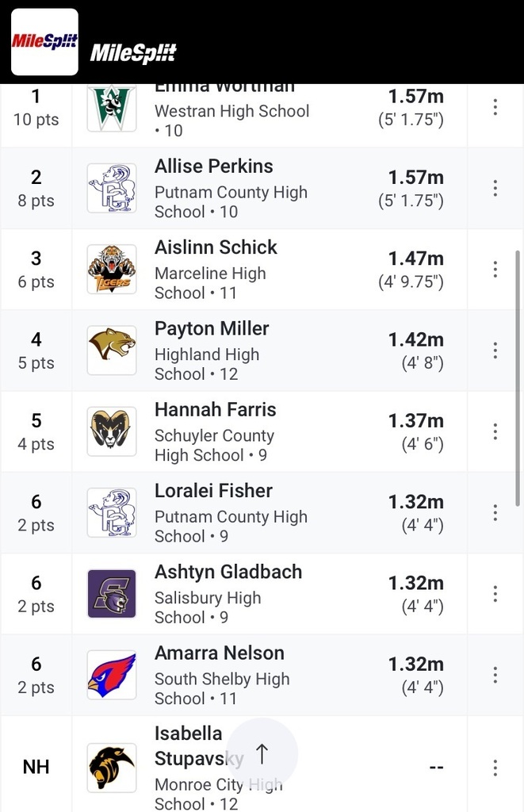Open Westran High School hornet logo
524x812 pixels.
112,108
